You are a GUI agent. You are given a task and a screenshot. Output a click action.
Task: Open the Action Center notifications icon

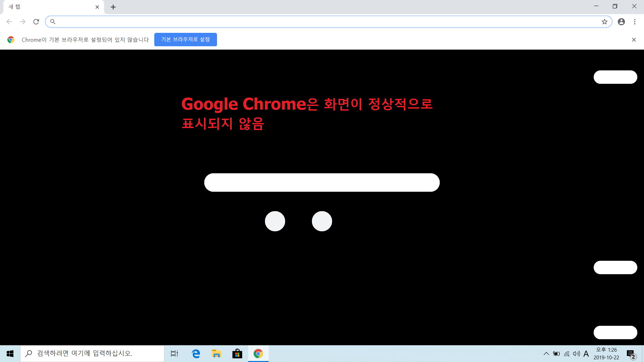pos(631,354)
